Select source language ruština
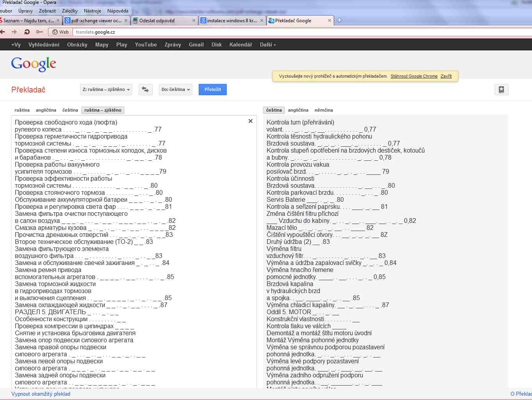 22,110
